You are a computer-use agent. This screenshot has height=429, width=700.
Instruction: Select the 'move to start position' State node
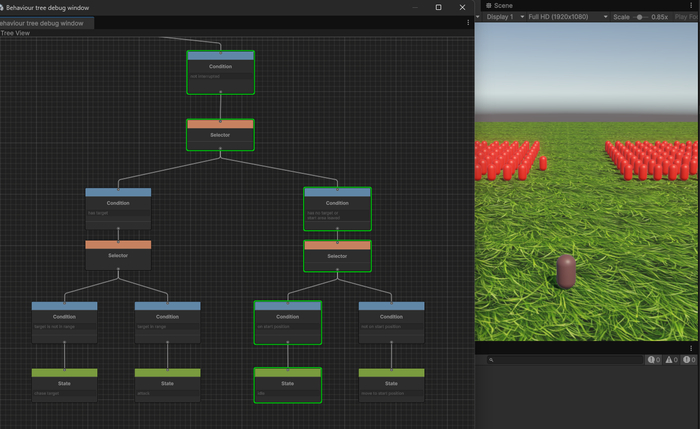(391, 384)
